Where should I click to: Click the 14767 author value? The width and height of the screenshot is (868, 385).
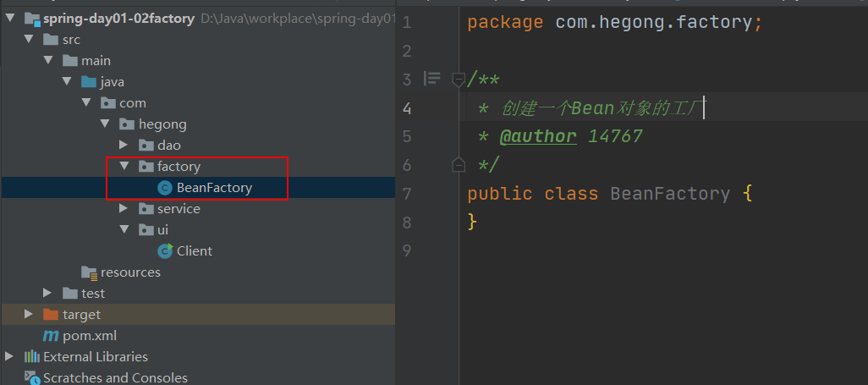point(615,135)
